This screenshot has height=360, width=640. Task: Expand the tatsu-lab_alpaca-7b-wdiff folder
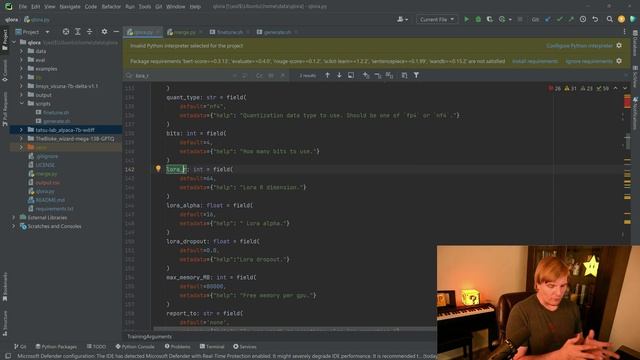[22, 130]
